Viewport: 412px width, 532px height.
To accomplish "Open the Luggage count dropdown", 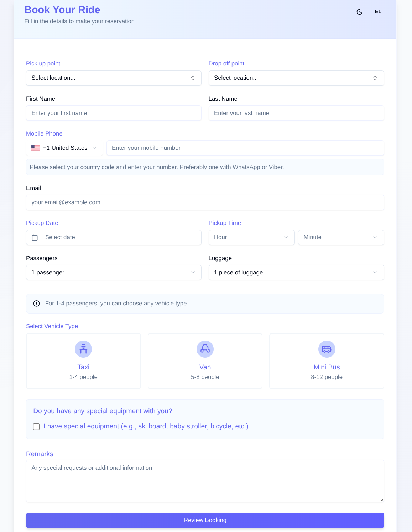I will (x=296, y=273).
